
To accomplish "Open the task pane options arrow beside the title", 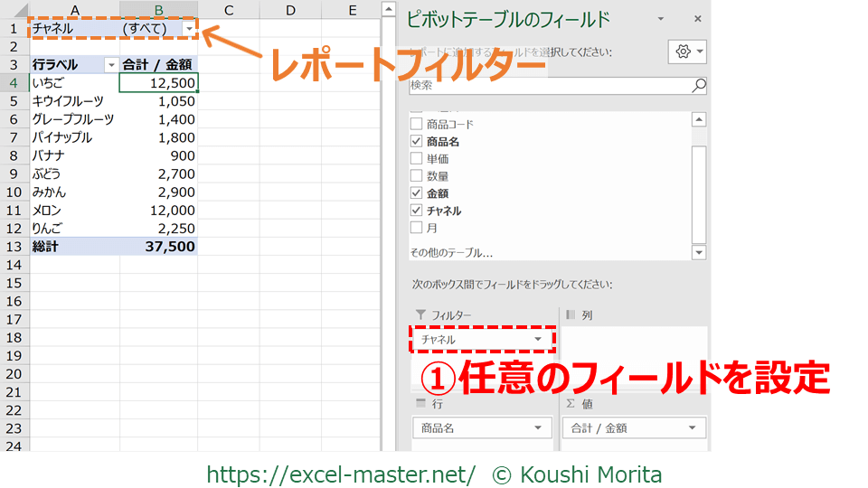I will 661,19.
